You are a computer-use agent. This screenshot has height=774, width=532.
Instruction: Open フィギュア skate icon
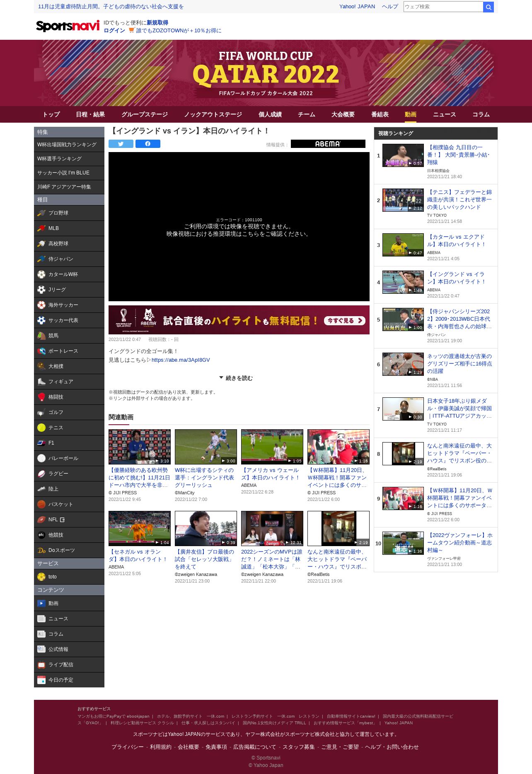click(41, 382)
